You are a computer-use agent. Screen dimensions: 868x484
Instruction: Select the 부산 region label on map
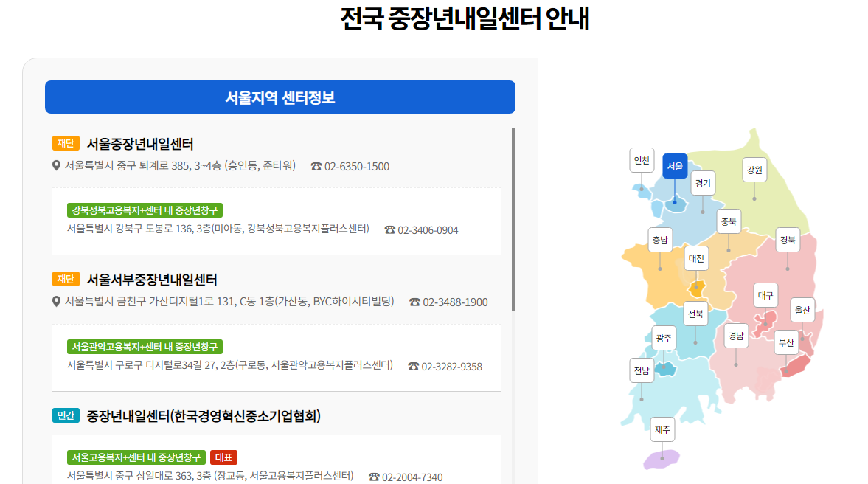pyautogui.click(x=786, y=342)
